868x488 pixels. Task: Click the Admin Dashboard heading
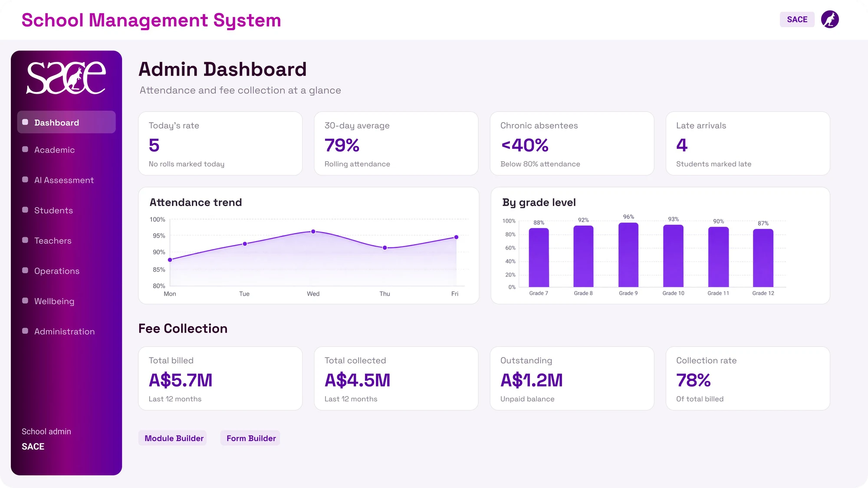click(x=222, y=69)
